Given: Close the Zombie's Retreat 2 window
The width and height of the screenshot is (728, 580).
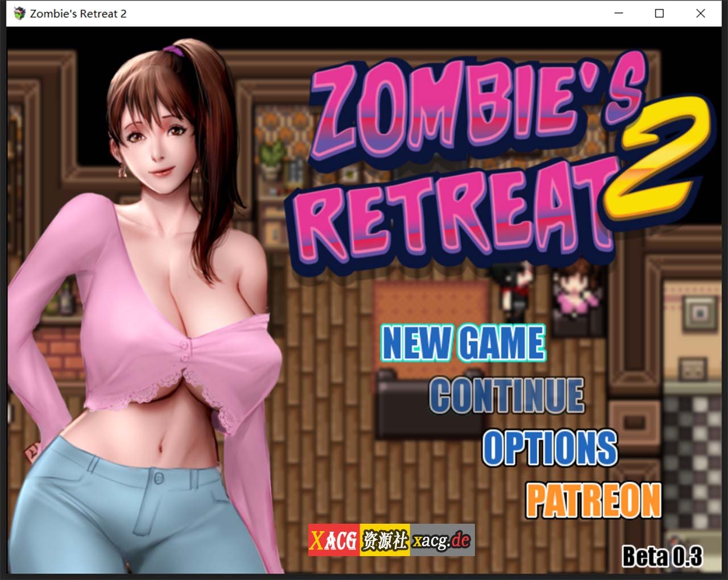Looking at the screenshot, I should [700, 14].
